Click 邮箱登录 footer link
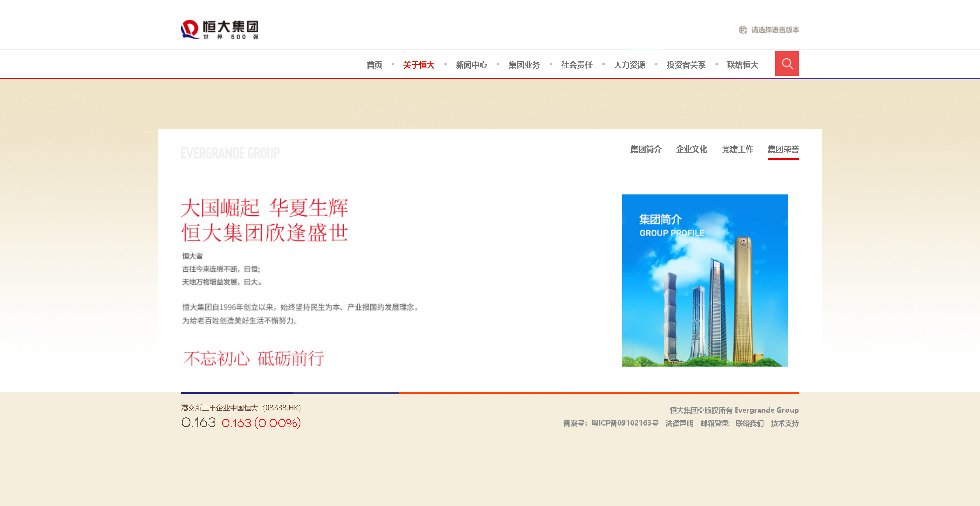The height and width of the screenshot is (506, 980). pos(714,423)
